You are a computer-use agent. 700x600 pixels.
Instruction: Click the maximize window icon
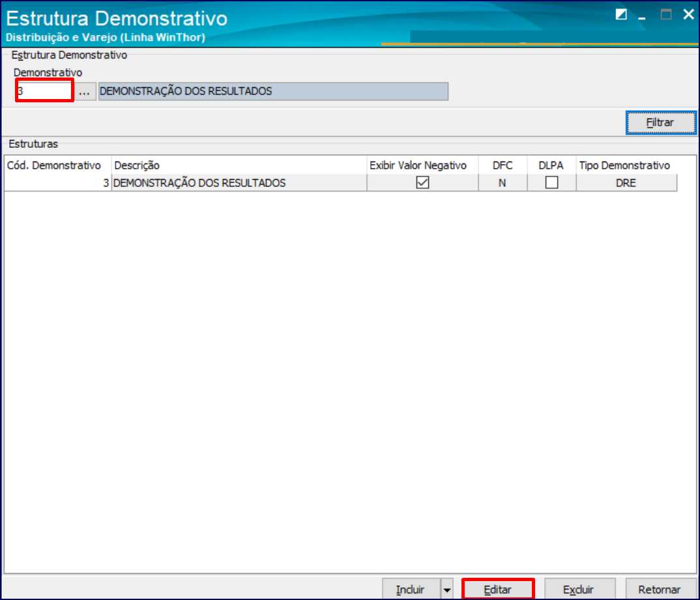[666, 15]
